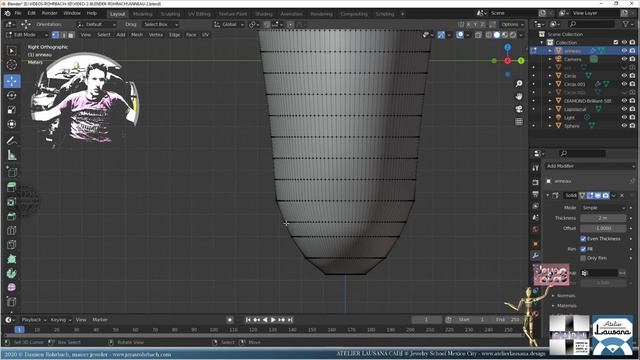640x360 pixels.
Task: Open the Tool properties tab
Action: [536, 168]
